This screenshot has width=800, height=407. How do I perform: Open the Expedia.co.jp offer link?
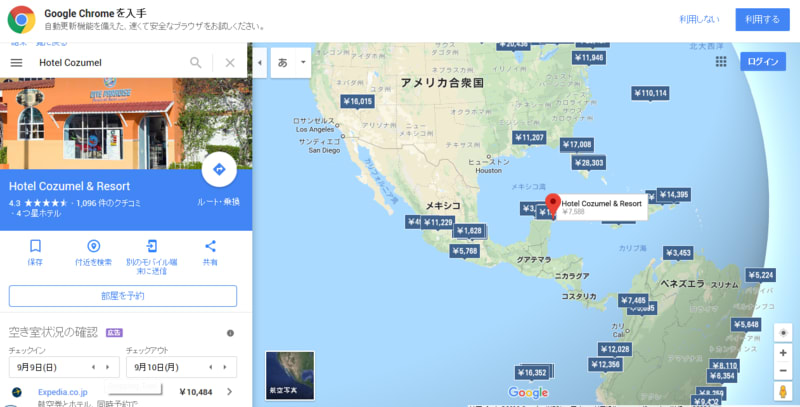[x=63, y=392]
